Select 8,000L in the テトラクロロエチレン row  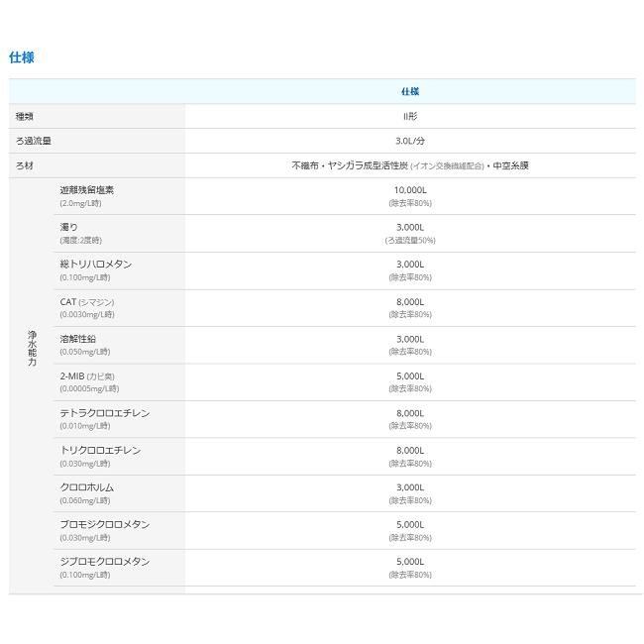point(410,413)
